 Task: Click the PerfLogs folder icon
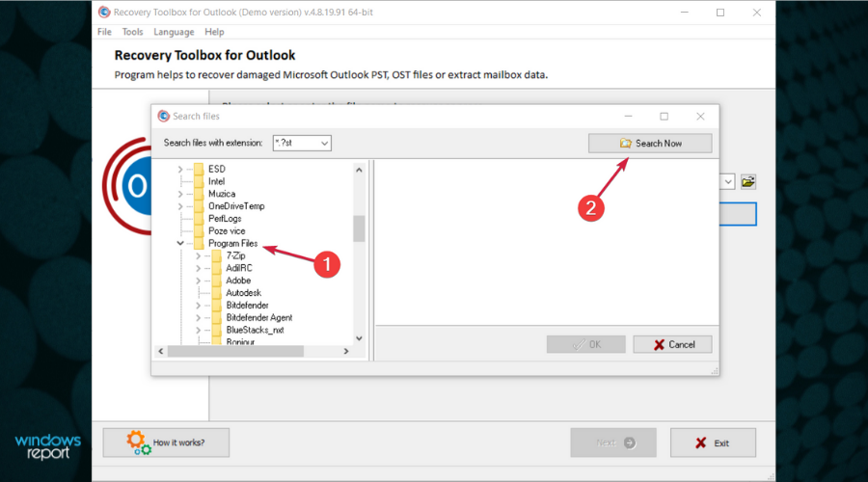click(x=200, y=219)
